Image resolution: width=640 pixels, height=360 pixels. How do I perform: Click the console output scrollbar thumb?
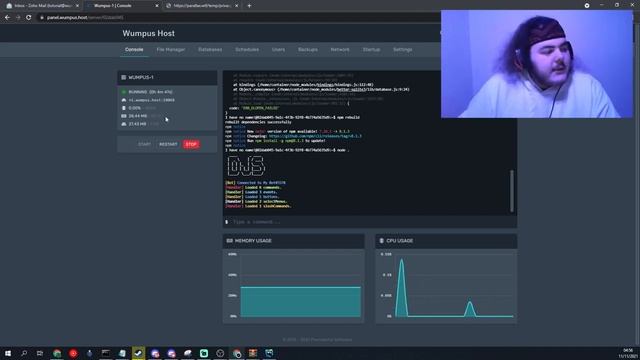point(512,191)
